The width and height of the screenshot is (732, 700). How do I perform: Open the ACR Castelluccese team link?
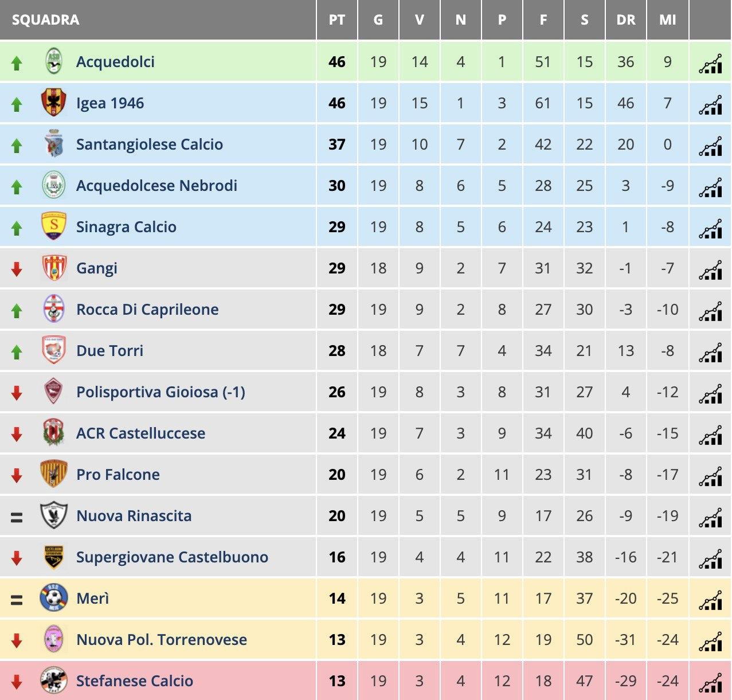[x=140, y=433]
